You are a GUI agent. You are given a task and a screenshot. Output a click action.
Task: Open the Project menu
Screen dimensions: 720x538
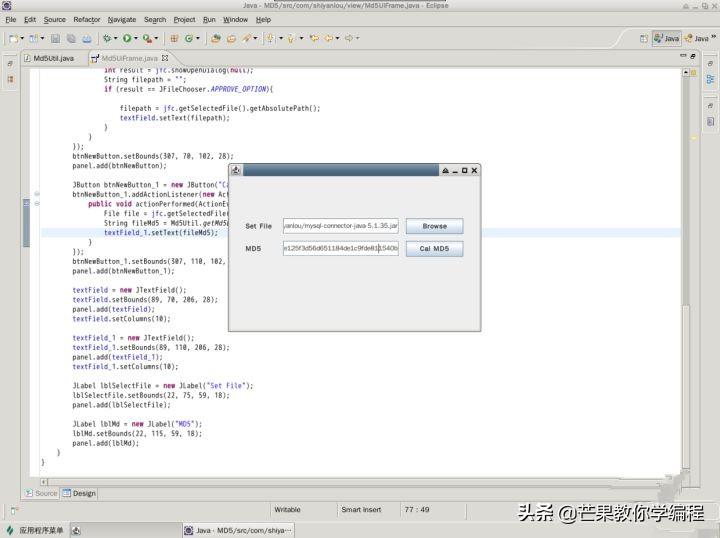(x=184, y=20)
